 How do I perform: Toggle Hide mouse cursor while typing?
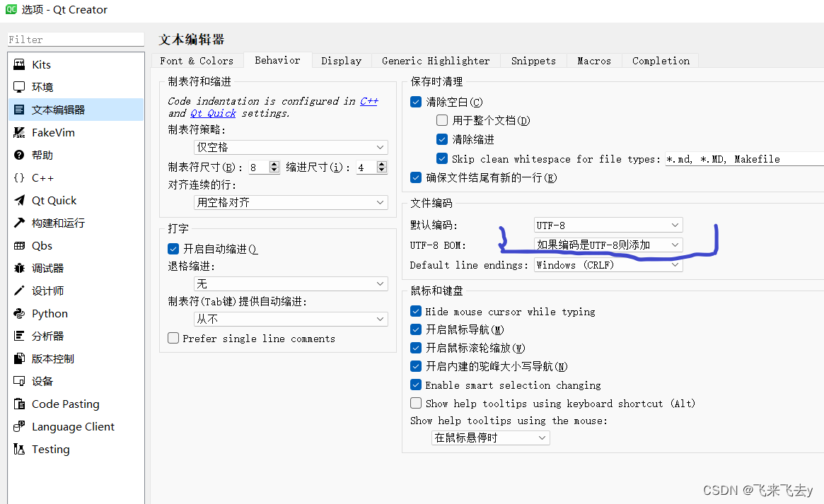point(416,311)
